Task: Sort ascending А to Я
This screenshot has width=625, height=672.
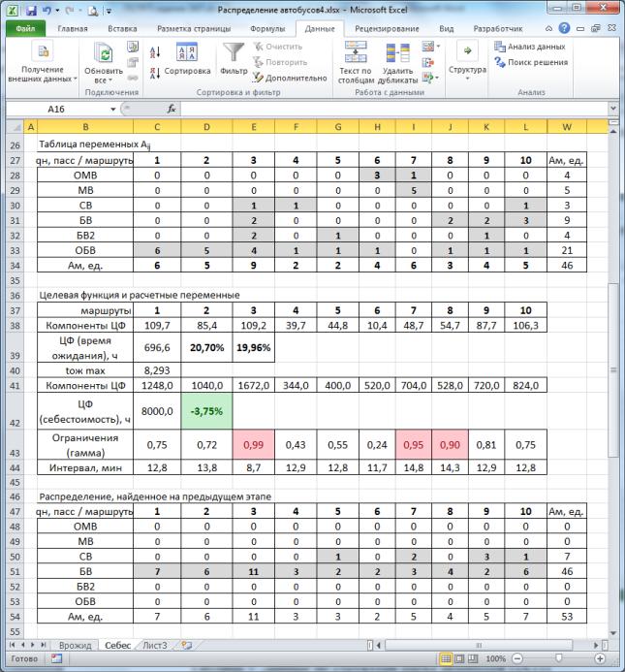Action: click(x=155, y=52)
